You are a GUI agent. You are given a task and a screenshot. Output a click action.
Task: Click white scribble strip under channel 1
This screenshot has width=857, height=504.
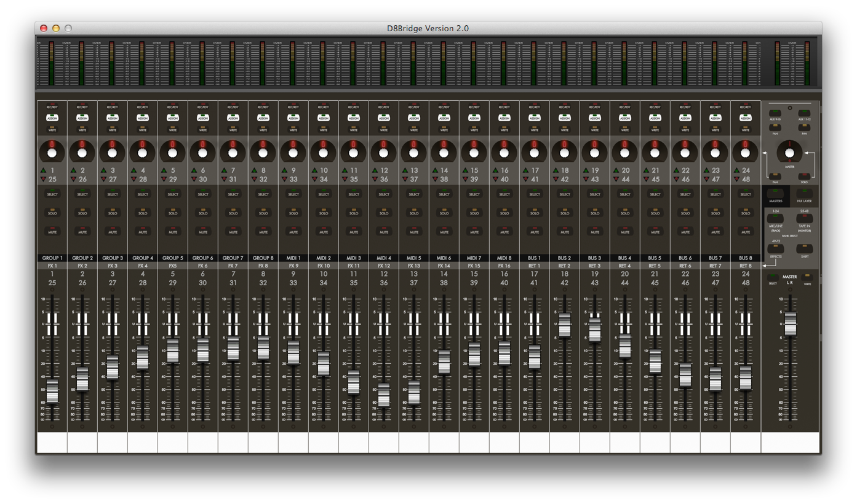(x=52, y=443)
